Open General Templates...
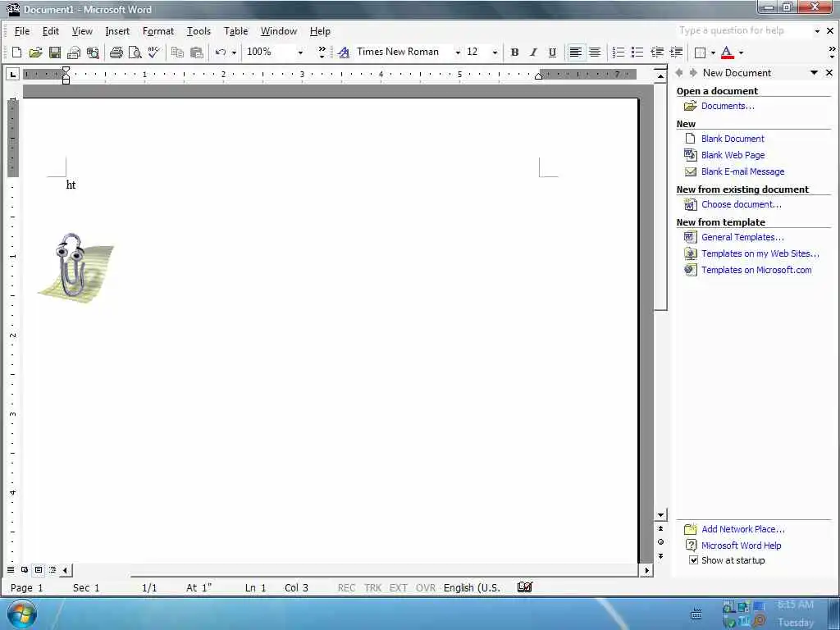840x630 pixels. (742, 237)
